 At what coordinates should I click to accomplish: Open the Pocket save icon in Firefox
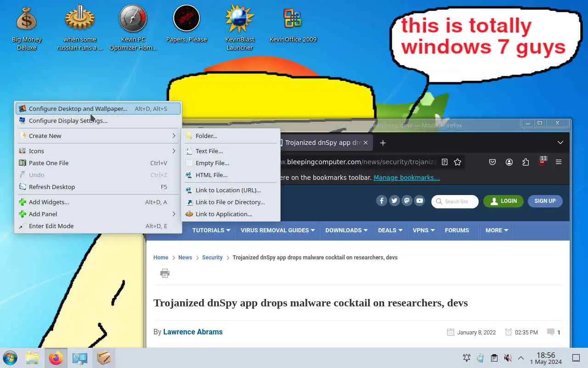(492, 162)
